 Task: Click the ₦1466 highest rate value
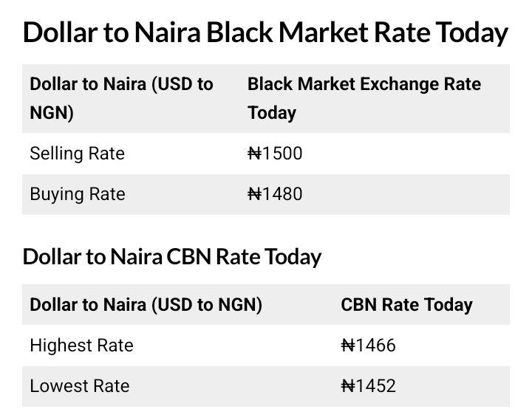pos(368,346)
